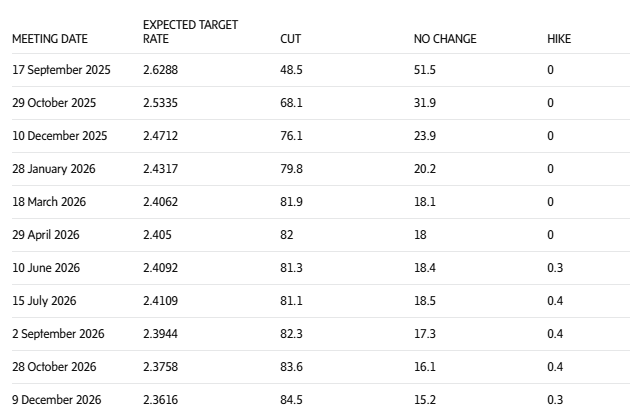Screen dimensions: 630x405
Task: Click the 9 December 2026 meeting date
Action: [x=57, y=400]
